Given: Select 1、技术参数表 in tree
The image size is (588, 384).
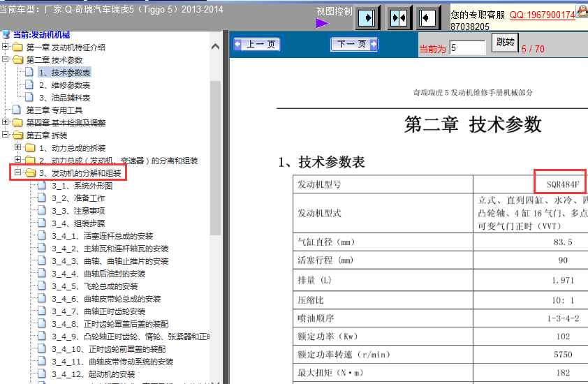Looking at the screenshot, I should (x=64, y=73).
